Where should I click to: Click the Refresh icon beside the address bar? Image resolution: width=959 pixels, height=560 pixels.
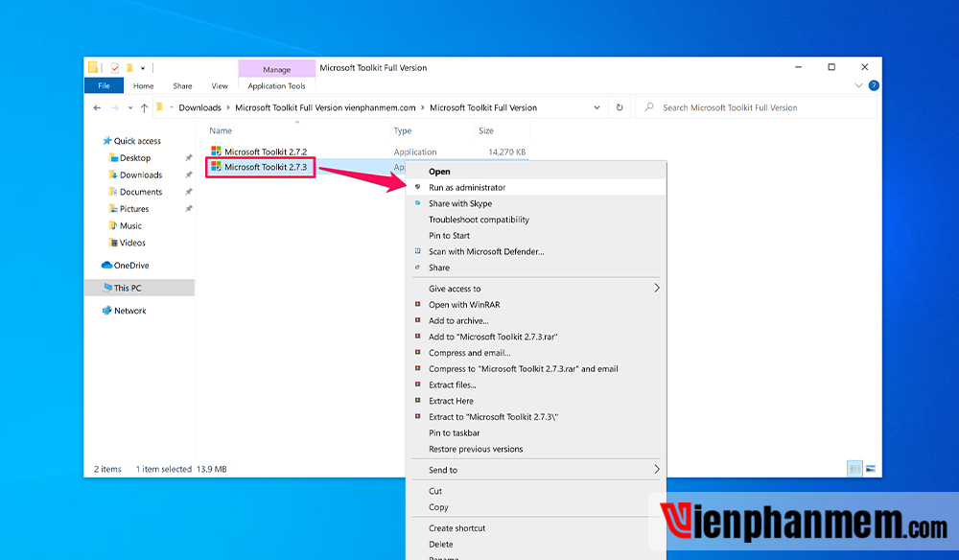pos(620,107)
